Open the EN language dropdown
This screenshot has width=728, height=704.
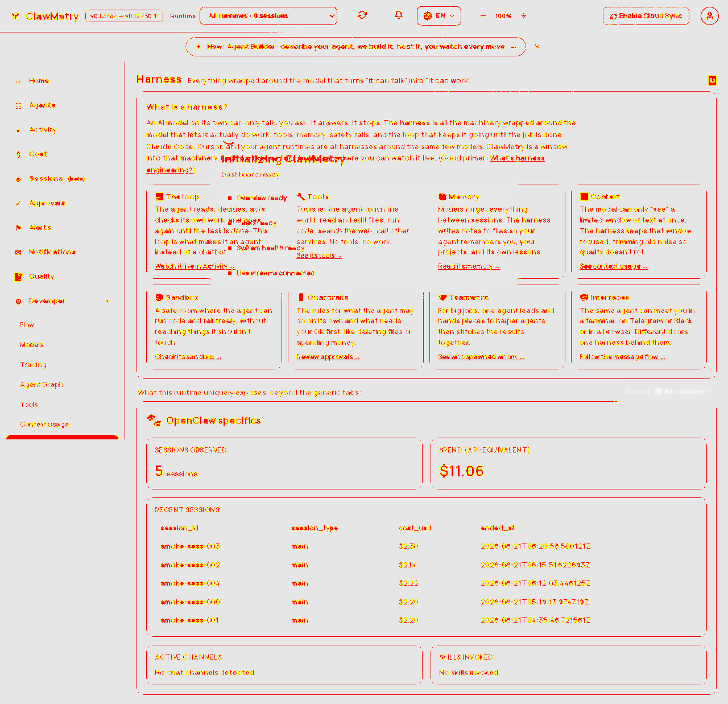coord(439,16)
